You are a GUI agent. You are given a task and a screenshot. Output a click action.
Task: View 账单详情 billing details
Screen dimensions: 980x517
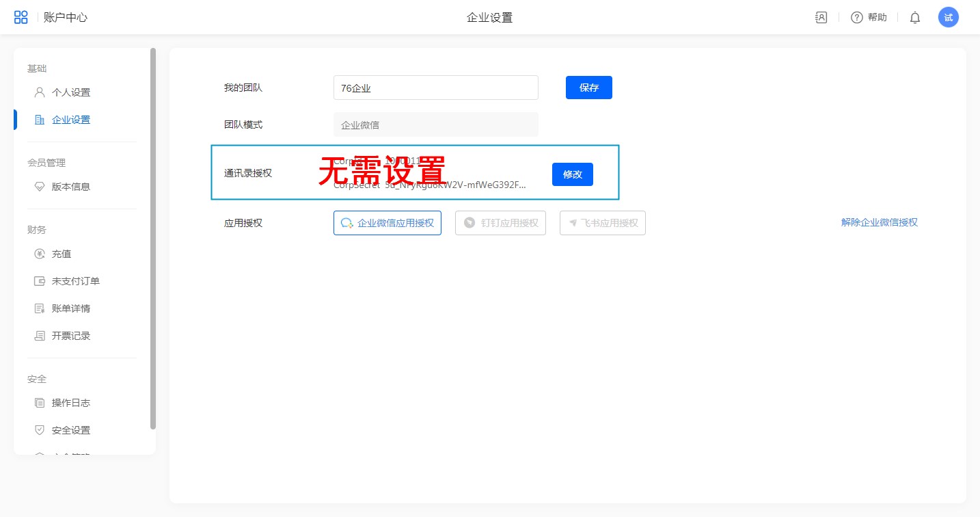pyautogui.click(x=70, y=308)
